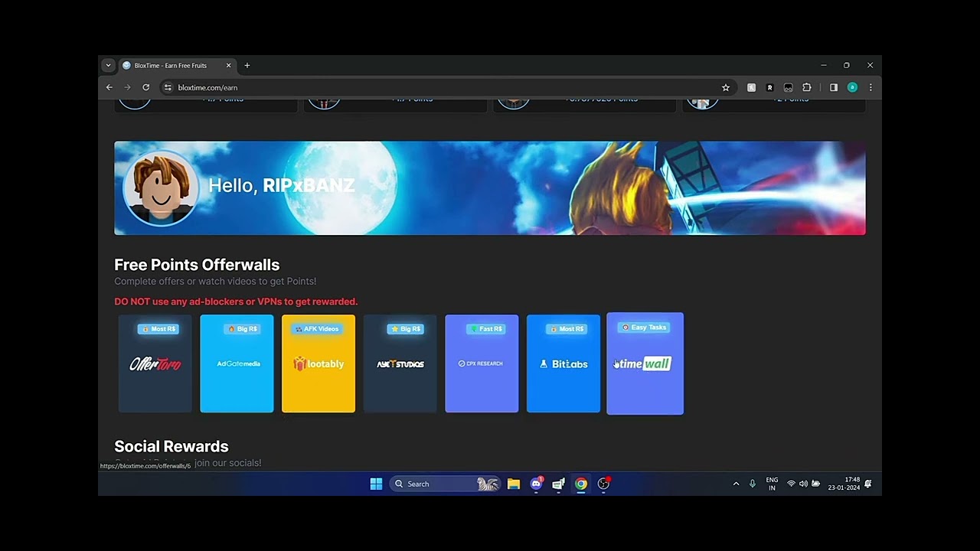980x551 pixels.
Task: Click the 'Easy Tasks' badge on TimeWall
Action: 645,328
